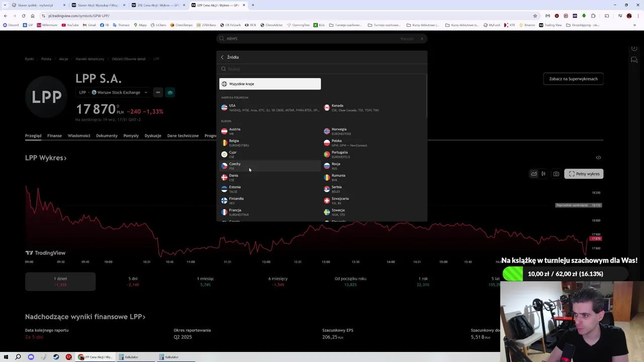Open the 'Wiadomości' tab

(79, 136)
